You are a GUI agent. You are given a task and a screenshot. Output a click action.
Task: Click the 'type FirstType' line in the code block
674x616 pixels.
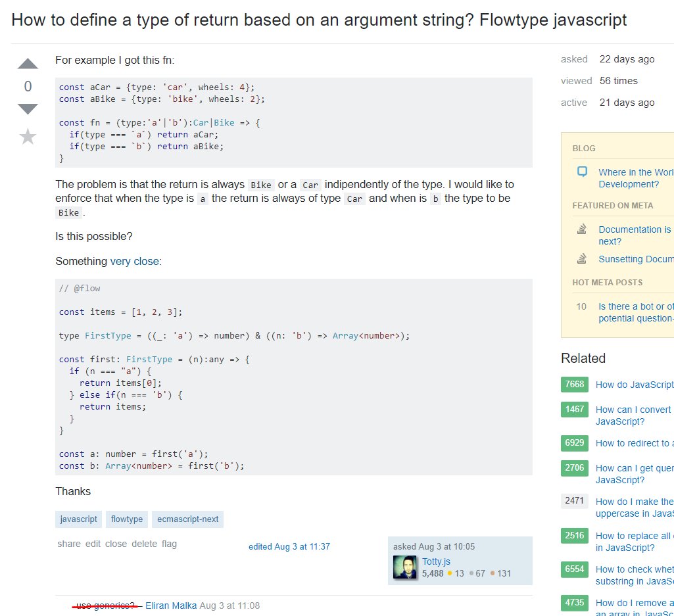(x=234, y=336)
